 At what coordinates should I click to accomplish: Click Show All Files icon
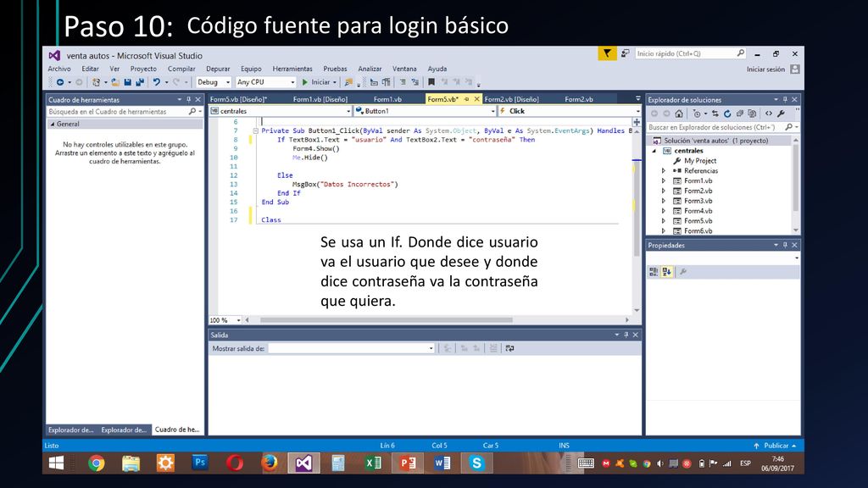click(x=752, y=114)
